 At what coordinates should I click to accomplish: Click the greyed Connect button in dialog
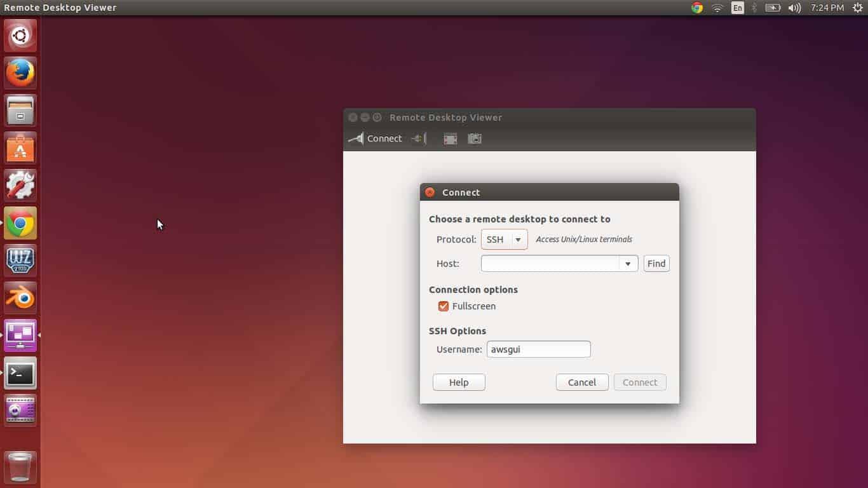coord(640,383)
